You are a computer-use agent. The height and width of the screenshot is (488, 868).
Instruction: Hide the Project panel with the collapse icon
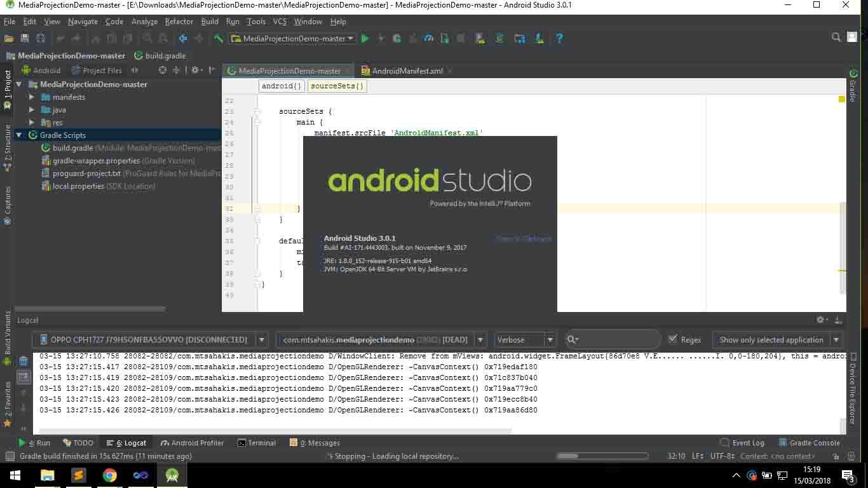pyautogui.click(x=212, y=71)
